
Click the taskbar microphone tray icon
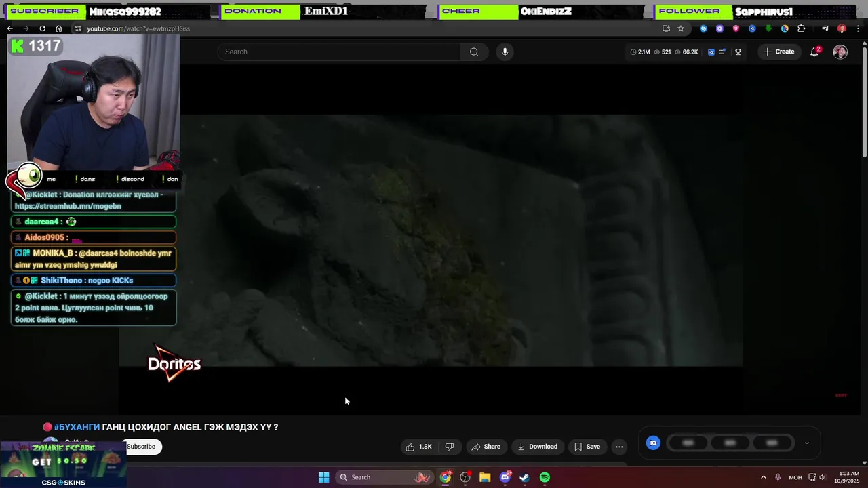coord(778,477)
